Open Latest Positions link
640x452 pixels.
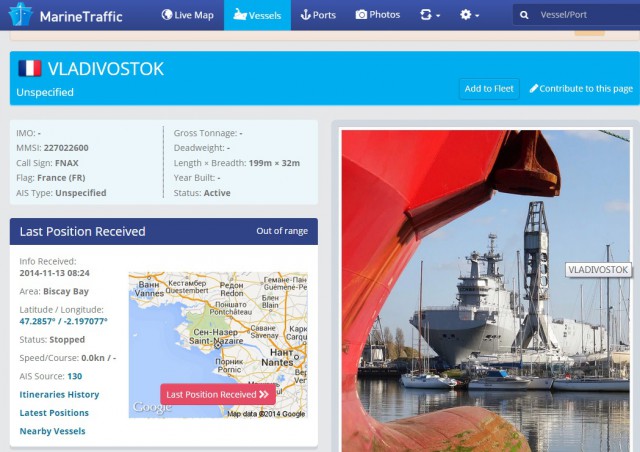(54, 413)
